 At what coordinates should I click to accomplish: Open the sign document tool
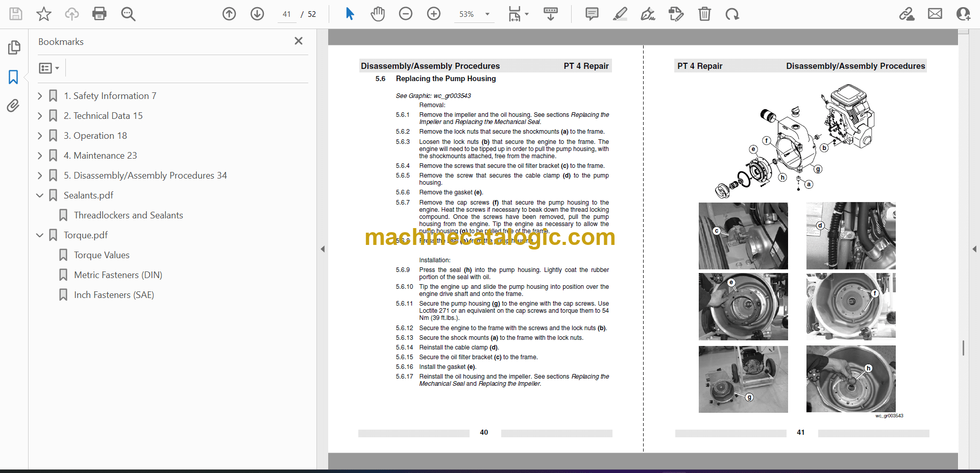tap(648, 14)
